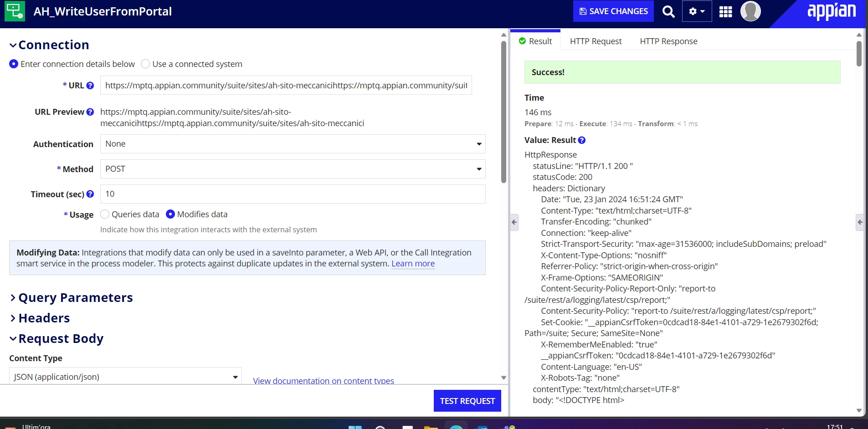Click the URL Preview help icon
This screenshot has height=429, width=868.
(x=90, y=112)
